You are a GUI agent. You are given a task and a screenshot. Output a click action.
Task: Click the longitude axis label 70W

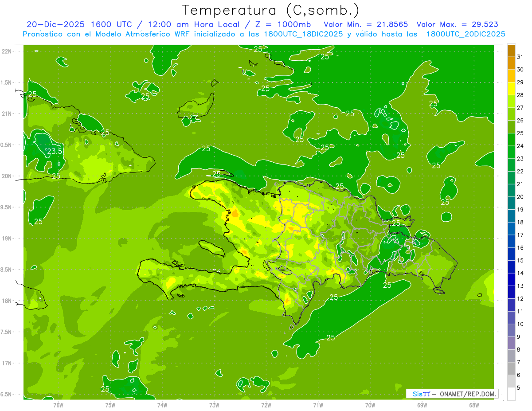pos(370,405)
